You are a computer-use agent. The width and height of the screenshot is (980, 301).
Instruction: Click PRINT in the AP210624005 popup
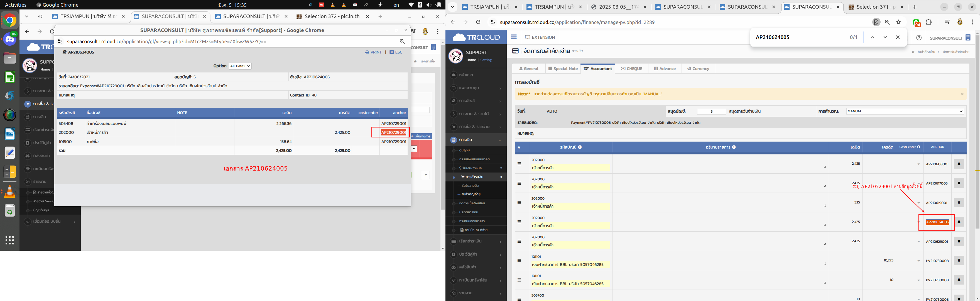(x=373, y=52)
